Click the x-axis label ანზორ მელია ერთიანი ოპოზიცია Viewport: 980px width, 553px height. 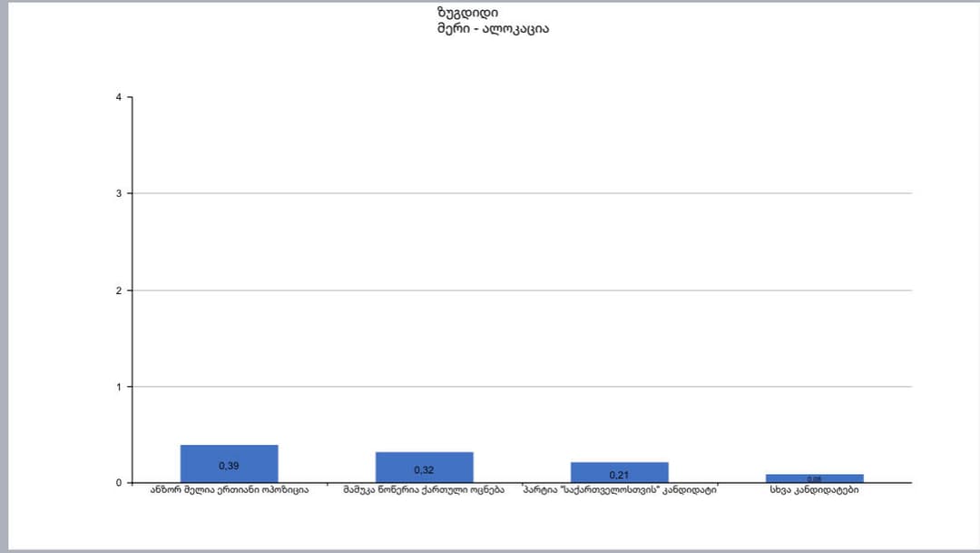(x=229, y=491)
